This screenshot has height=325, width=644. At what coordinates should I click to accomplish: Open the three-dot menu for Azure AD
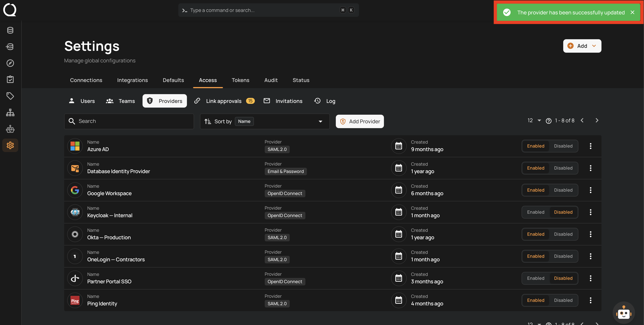point(590,146)
